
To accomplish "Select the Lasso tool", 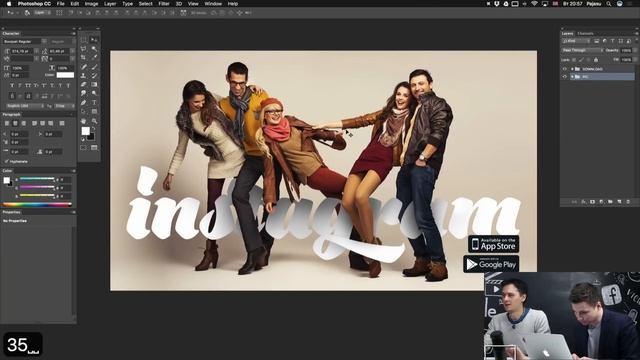I will (x=83, y=49).
